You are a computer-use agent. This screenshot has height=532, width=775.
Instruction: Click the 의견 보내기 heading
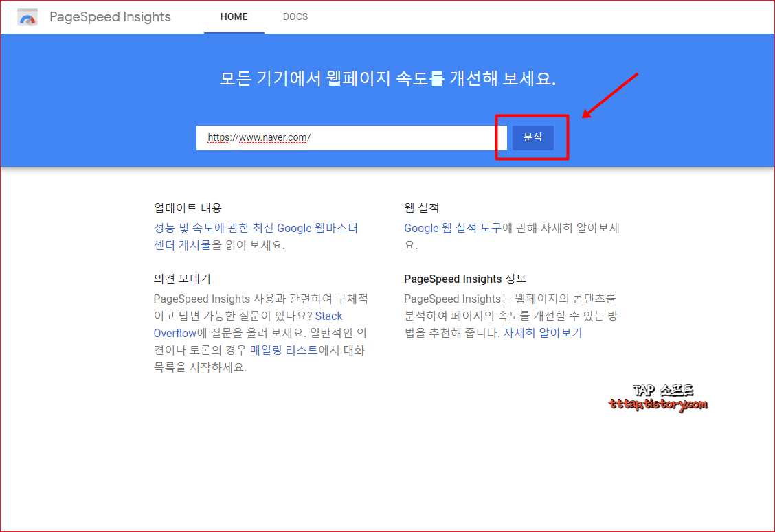click(x=182, y=279)
